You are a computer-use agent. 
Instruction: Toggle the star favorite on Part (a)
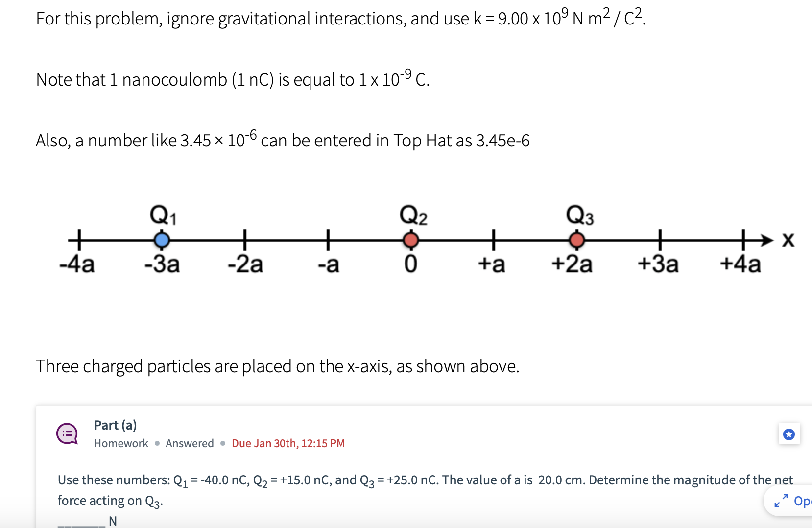pos(789,434)
